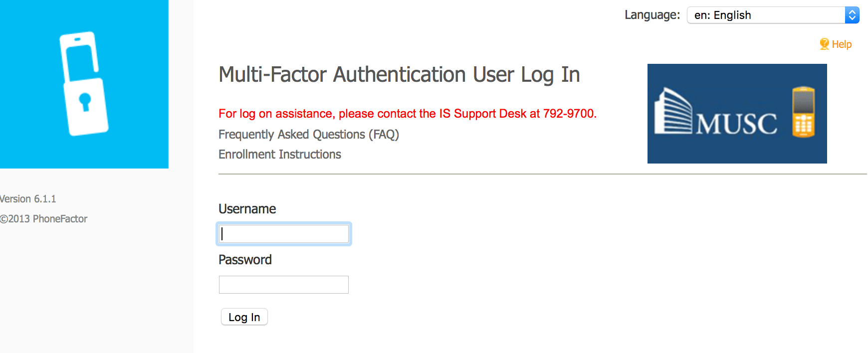Viewport: 868px width, 353px height.
Task: Expand the Language dropdown arrows
Action: (852, 15)
